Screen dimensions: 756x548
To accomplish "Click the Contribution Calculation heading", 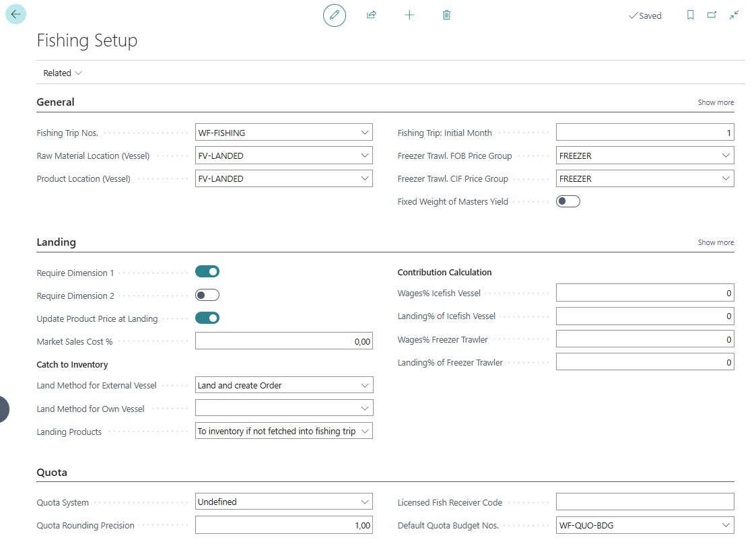I will 444,272.
